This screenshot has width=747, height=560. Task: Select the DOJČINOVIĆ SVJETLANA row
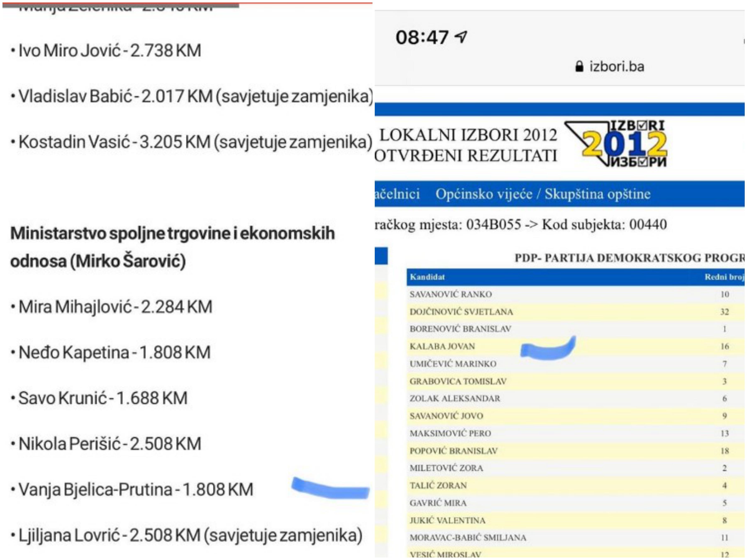576,312
